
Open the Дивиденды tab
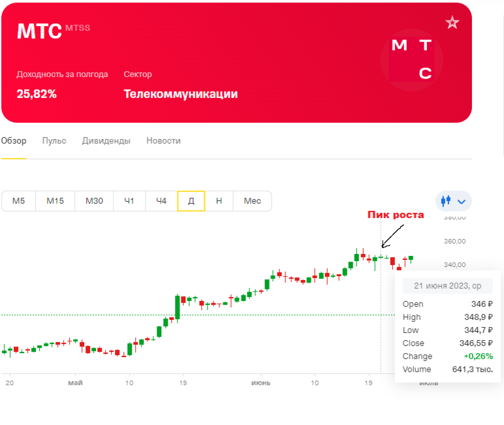click(106, 141)
